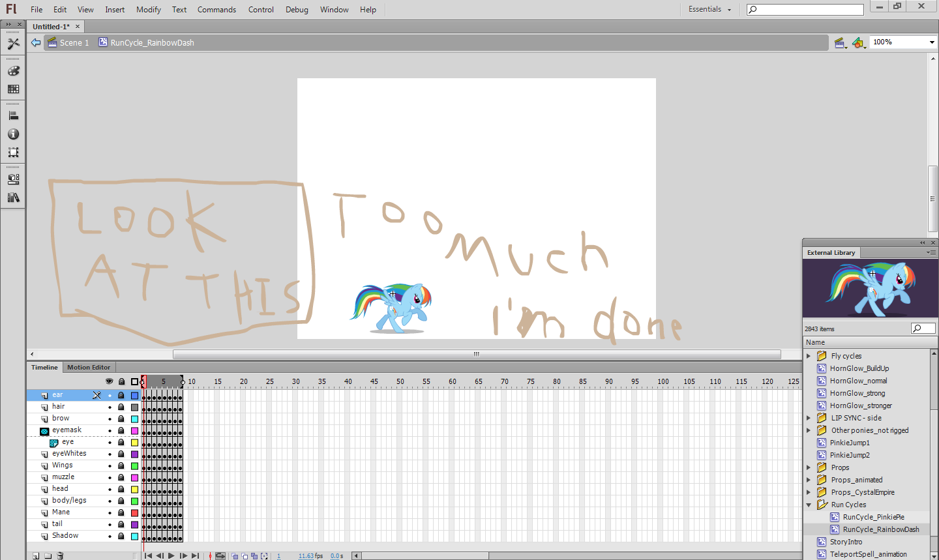The width and height of the screenshot is (939, 560).
Task: Open the Components panel icon
Action: click(x=13, y=179)
